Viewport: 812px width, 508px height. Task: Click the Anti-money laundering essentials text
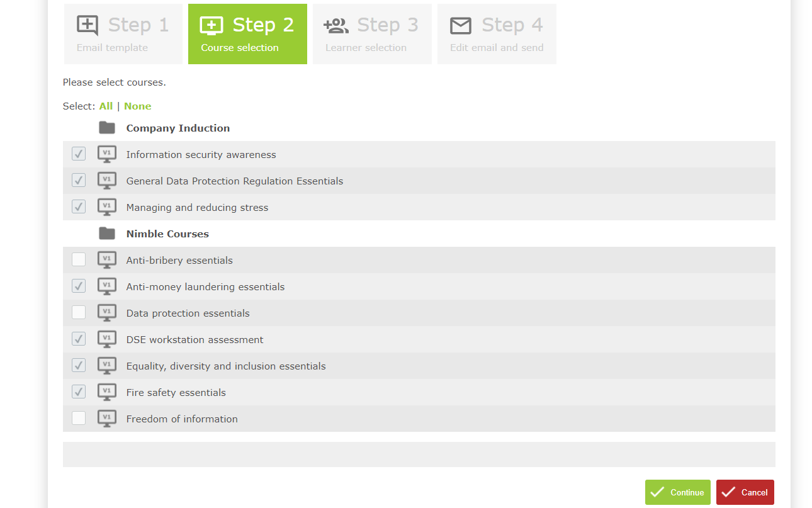pos(206,287)
